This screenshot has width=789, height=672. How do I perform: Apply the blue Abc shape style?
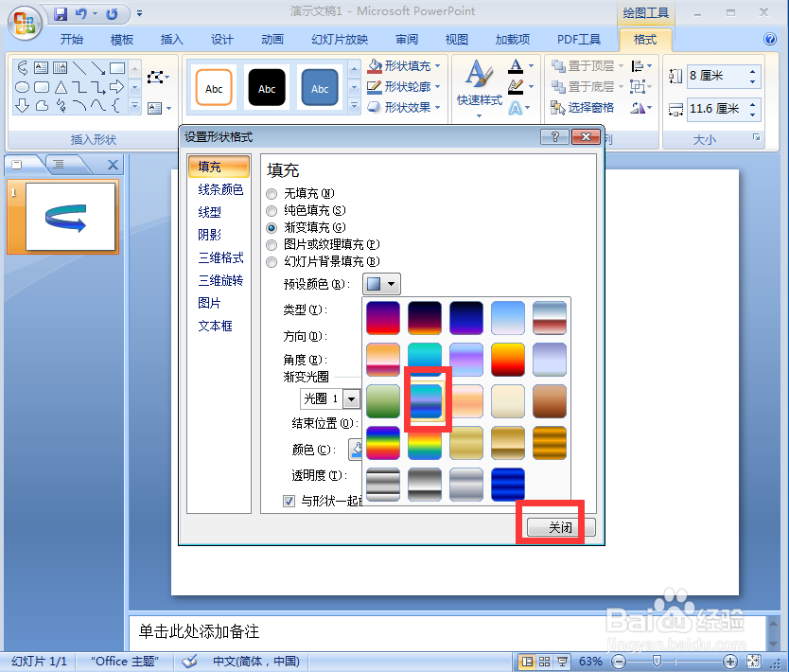320,88
